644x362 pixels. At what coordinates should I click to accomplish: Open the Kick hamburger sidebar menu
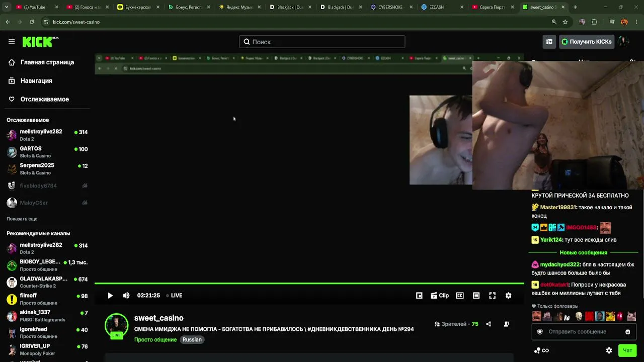point(12,42)
